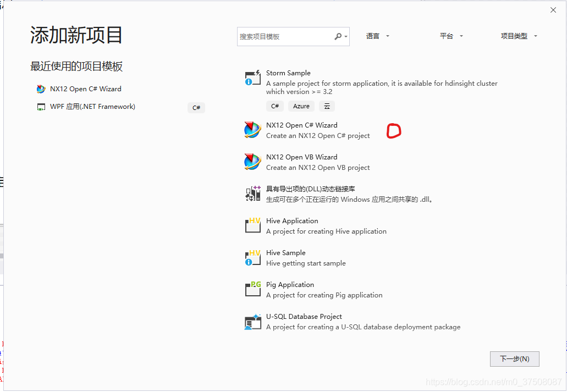Click the 云 tag under Storm Sample
This screenshot has height=392, width=567.
pos(327,106)
